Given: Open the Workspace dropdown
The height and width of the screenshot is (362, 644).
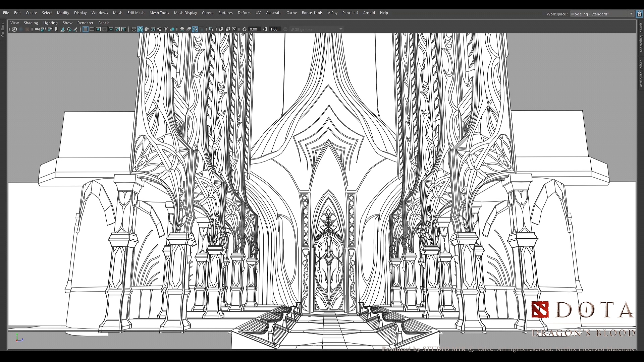Looking at the screenshot, I should click(x=602, y=14).
